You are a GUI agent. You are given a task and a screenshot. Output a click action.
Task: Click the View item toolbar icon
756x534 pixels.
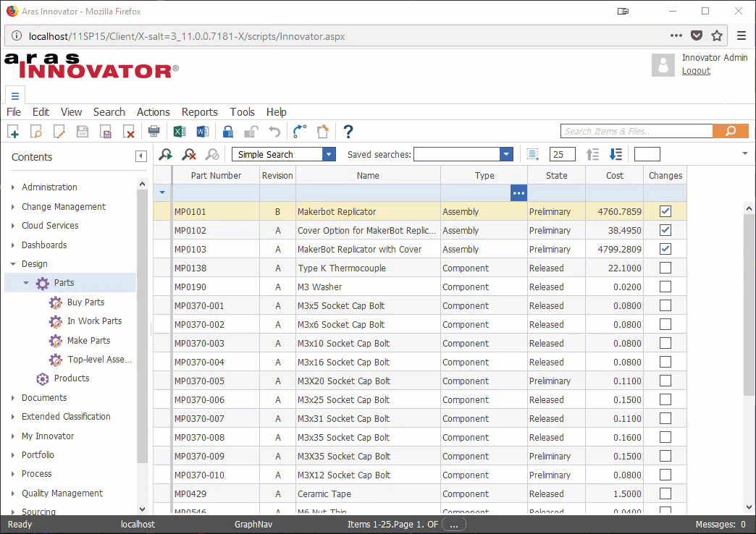[36, 132]
